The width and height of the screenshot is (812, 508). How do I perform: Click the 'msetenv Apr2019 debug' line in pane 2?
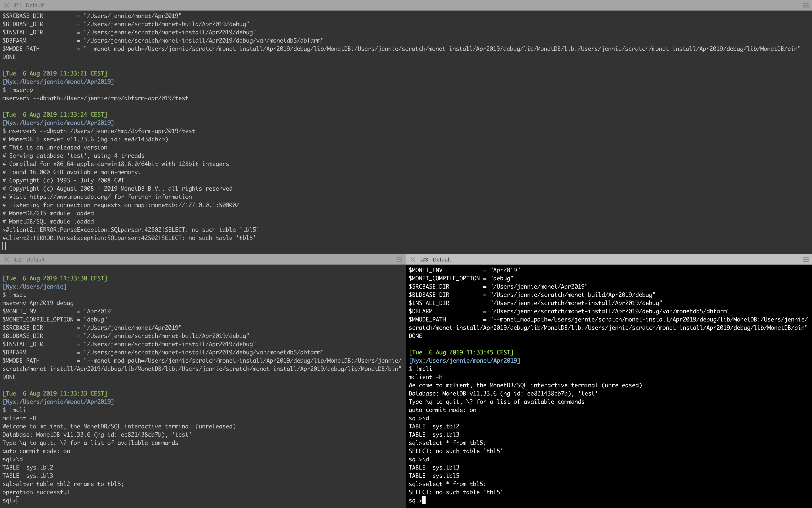pos(38,303)
